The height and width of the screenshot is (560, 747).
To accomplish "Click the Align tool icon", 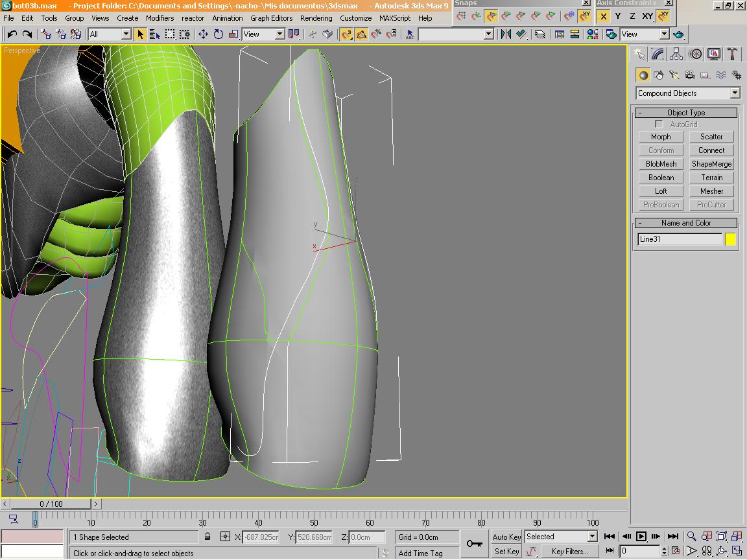I will pyautogui.click(x=521, y=34).
